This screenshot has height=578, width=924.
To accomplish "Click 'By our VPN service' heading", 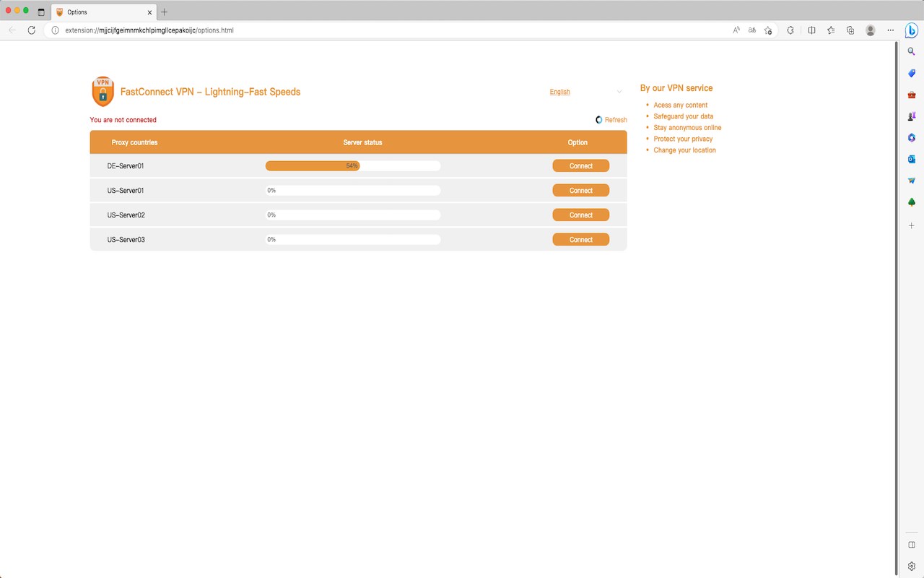I will coord(676,88).
